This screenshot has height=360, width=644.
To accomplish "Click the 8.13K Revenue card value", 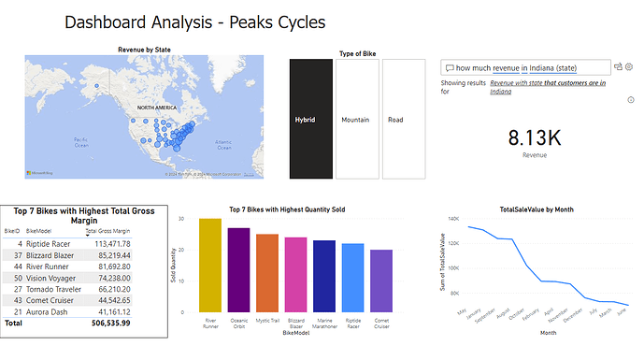I will (535, 137).
